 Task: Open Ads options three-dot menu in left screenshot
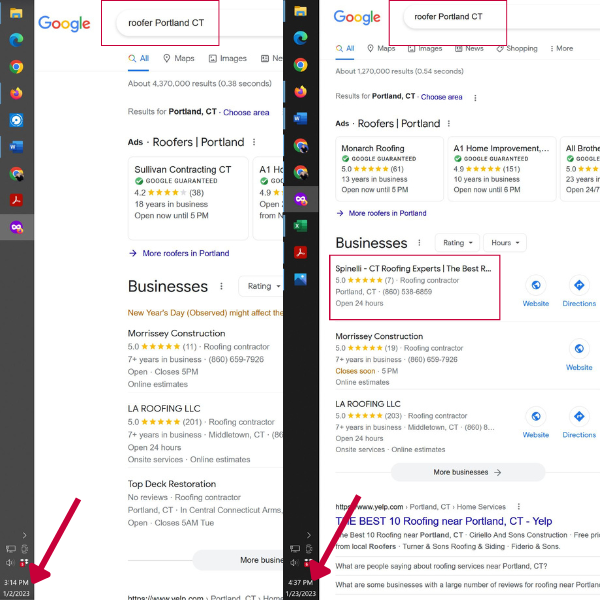(254, 142)
